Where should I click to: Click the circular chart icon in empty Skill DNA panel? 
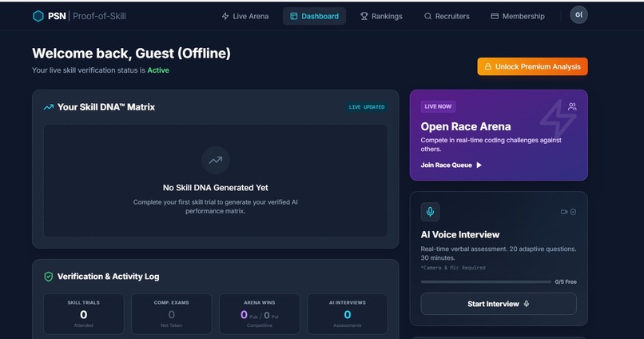point(215,160)
